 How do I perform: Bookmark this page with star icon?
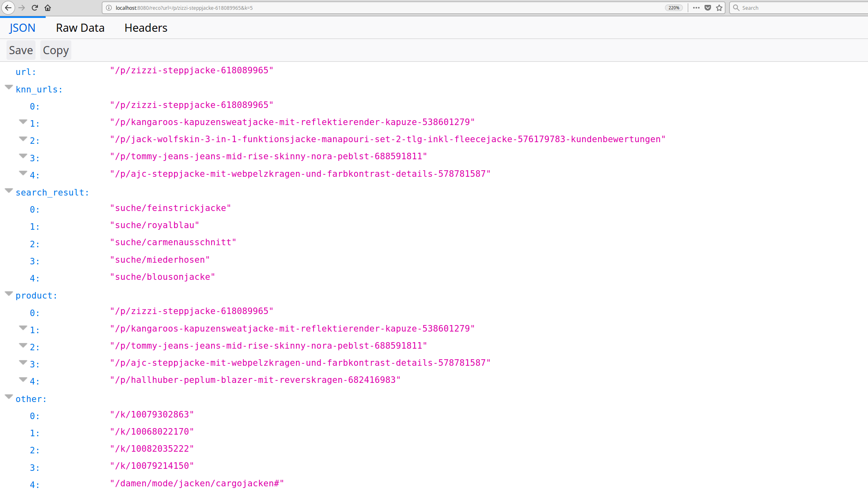click(719, 8)
